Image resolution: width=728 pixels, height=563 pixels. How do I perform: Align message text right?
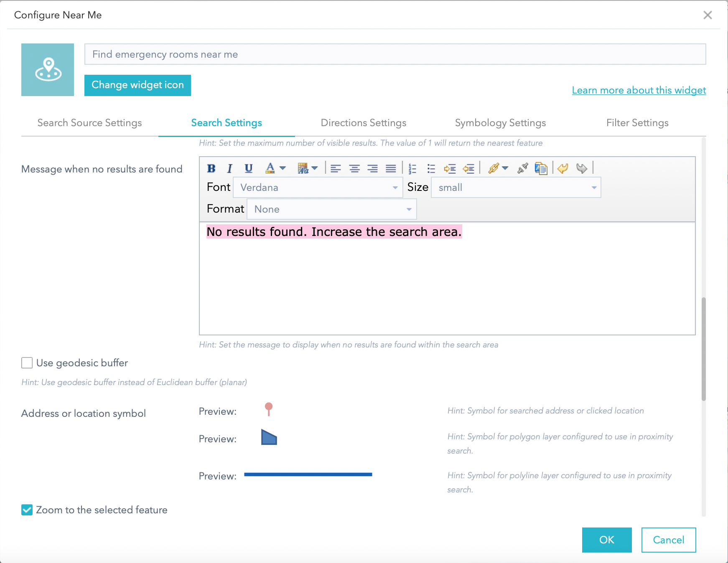(x=372, y=168)
